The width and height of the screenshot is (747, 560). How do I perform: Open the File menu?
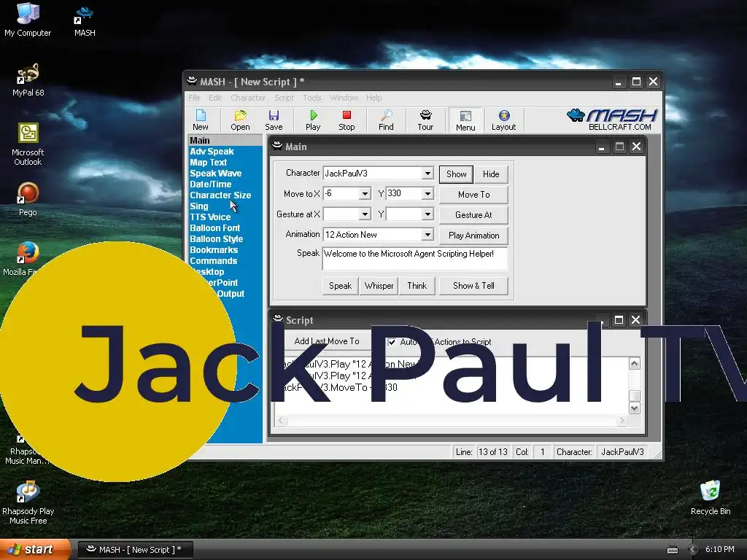coord(194,98)
